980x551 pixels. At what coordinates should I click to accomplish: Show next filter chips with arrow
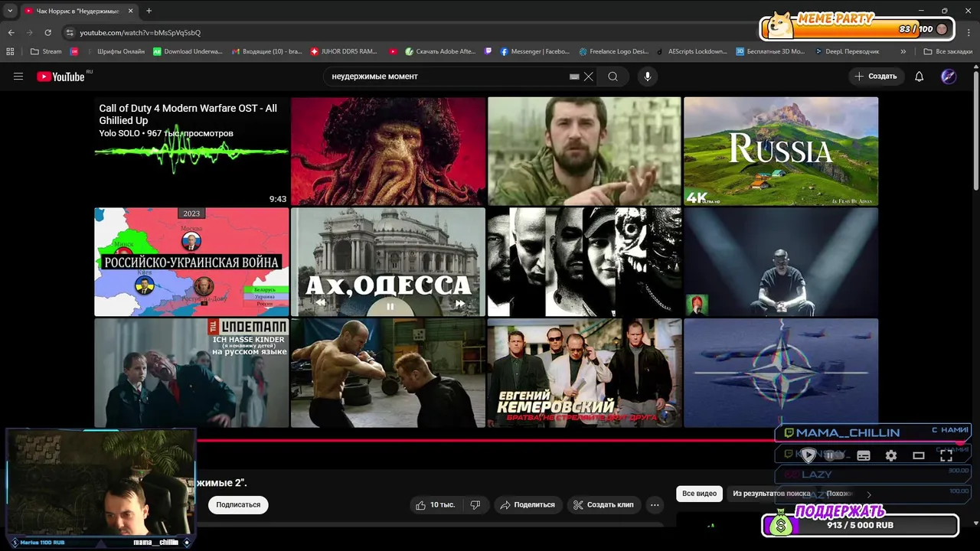[x=869, y=494]
